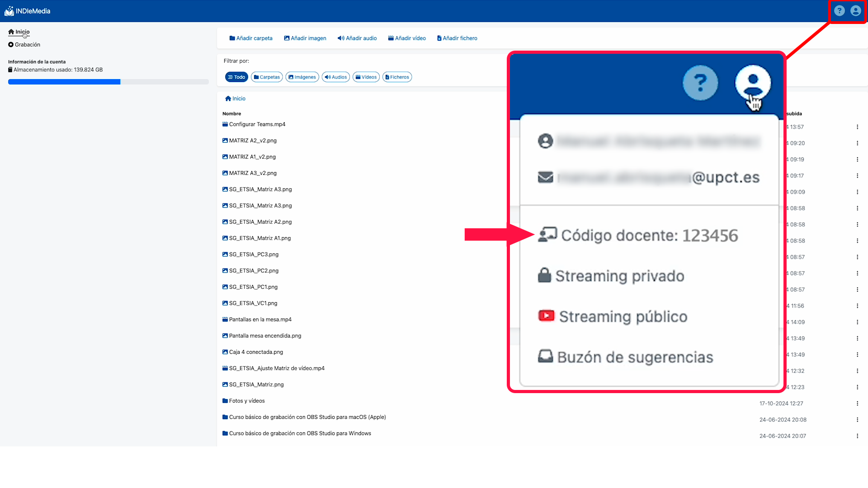Screen dimensions: 868x488
Task: Filter the list by Ficheros
Action: coord(397,77)
